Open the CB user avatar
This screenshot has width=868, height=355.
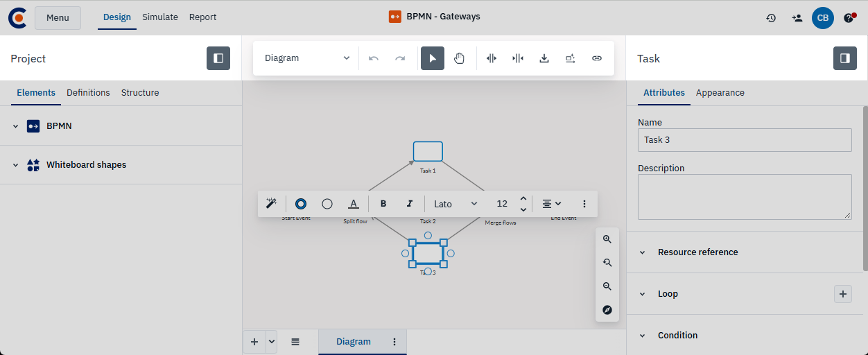tap(823, 18)
